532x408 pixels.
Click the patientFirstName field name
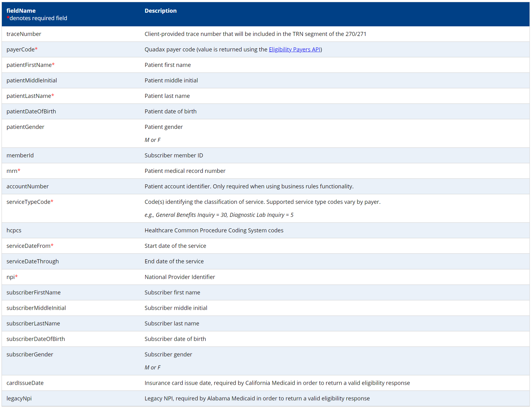(29, 65)
